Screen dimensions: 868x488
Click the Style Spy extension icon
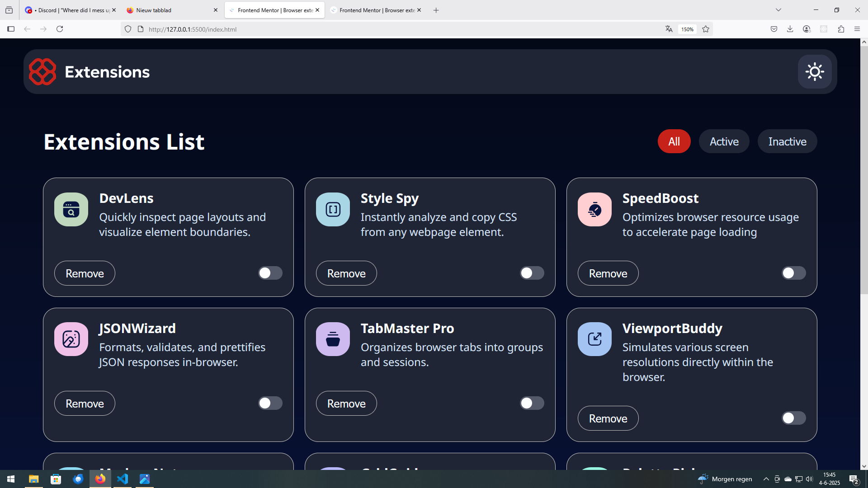tap(333, 210)
